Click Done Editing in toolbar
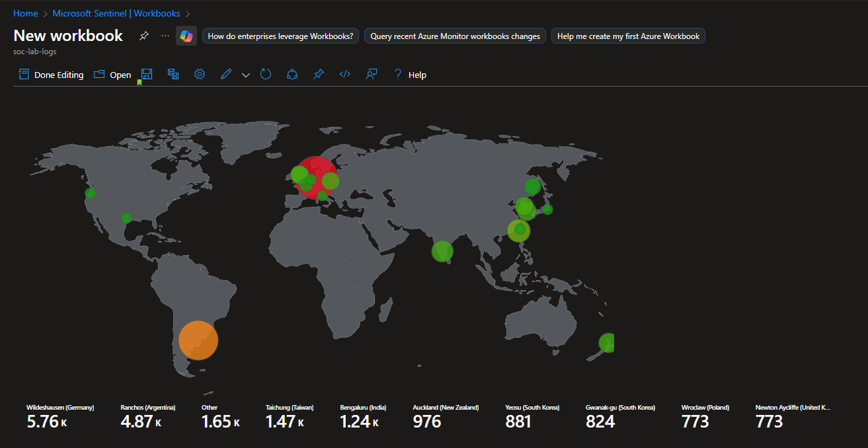868x448 pixels. pyautogui.click(x=52, y=75)
